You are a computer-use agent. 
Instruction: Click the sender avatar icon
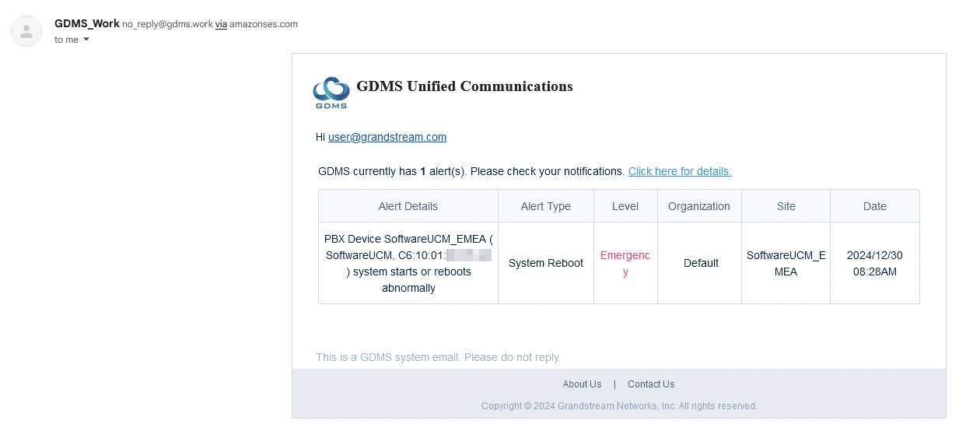click(x=26, y=31)
